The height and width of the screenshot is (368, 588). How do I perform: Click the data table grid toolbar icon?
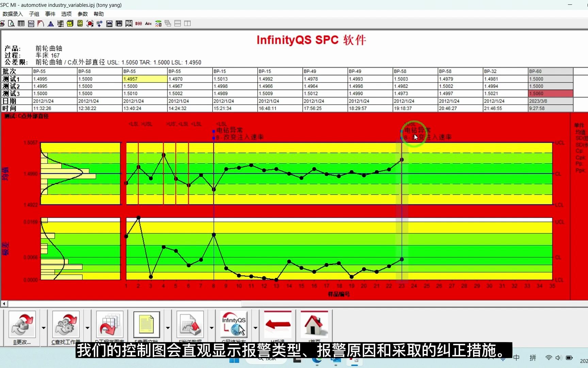tap(21, 24)
